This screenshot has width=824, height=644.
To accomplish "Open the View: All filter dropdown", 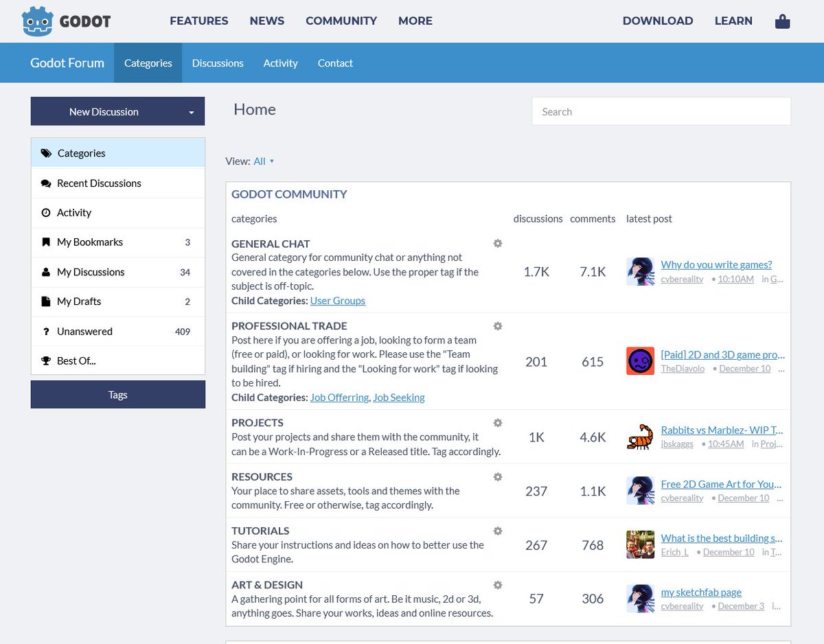I will click(264, 161).
